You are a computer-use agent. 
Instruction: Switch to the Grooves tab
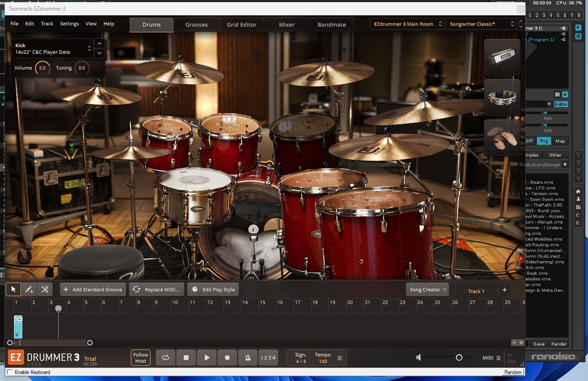pos(196,25)
